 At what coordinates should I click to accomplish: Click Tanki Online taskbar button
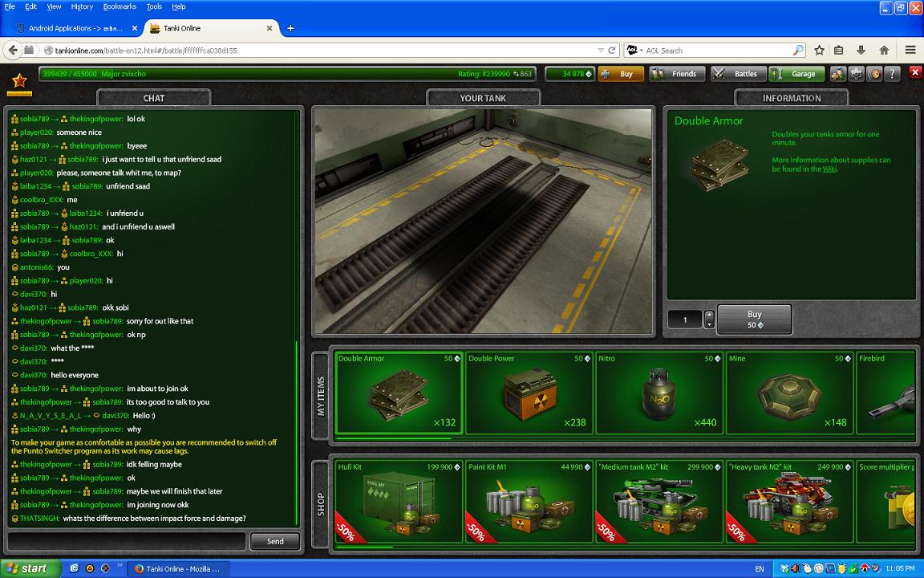(x=177, y=568)
